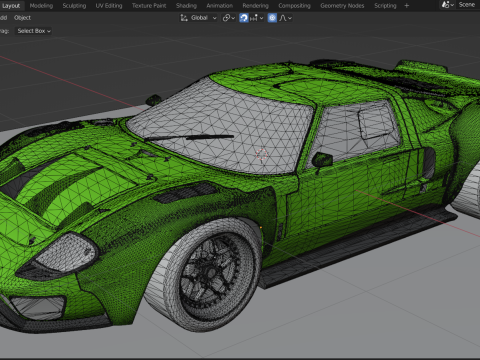Click the Scene name field

468,5
